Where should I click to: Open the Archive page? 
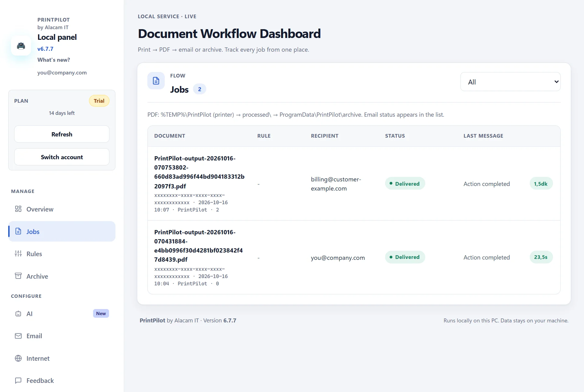(62, 276)
